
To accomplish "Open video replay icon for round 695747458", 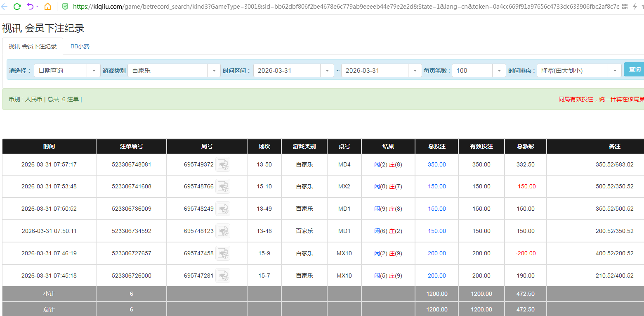I will 223,253.
